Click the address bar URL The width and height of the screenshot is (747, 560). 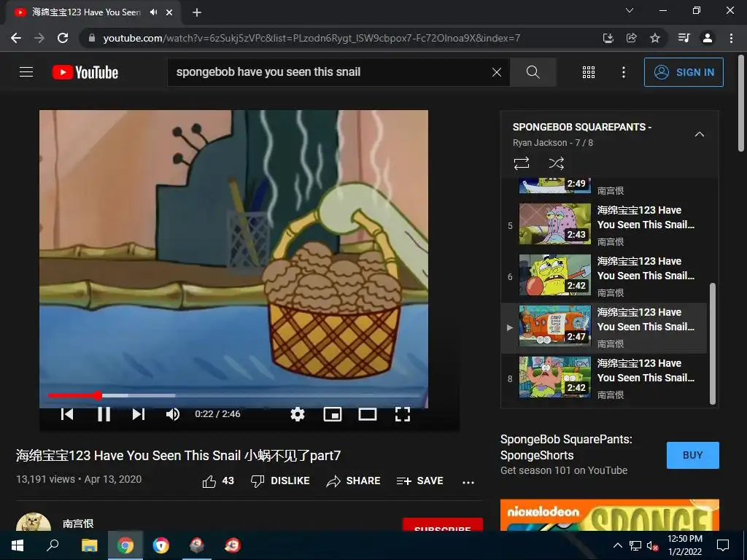click(311, 38)
